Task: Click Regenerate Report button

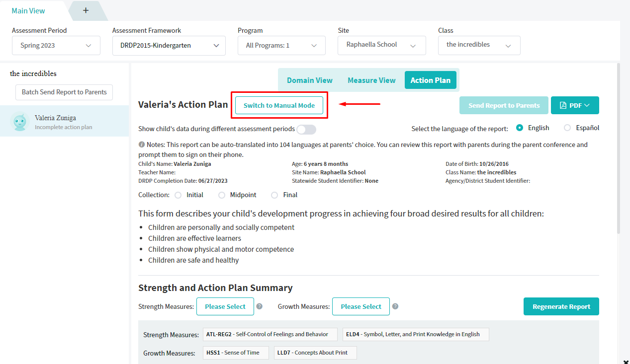Action: (561, 306)
